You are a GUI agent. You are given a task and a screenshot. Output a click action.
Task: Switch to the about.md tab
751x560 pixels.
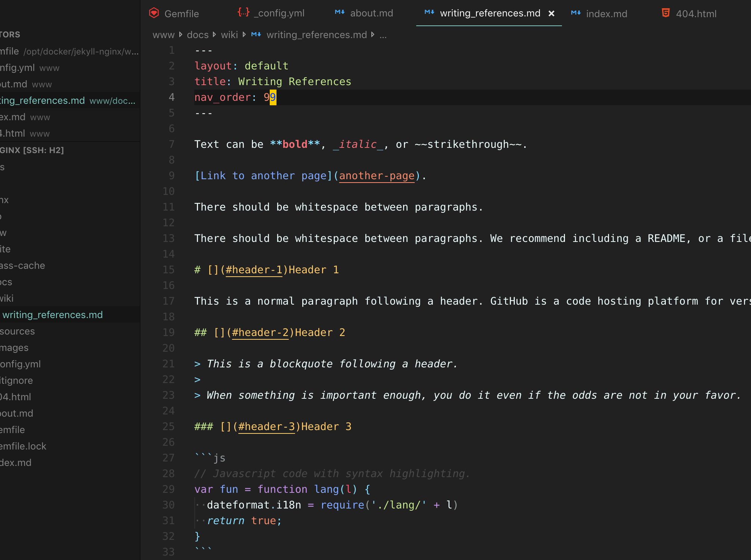pyautogui.click(x=371, y=13)
